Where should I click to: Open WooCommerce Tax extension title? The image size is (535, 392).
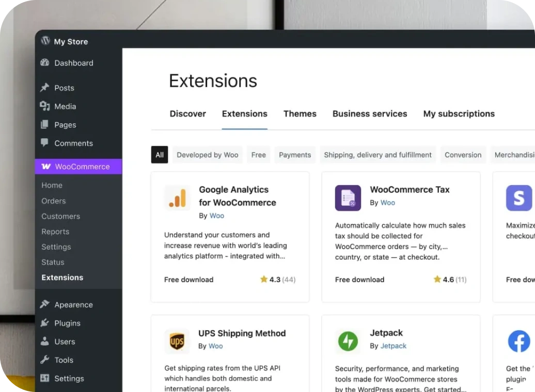[x=410, y=189]
